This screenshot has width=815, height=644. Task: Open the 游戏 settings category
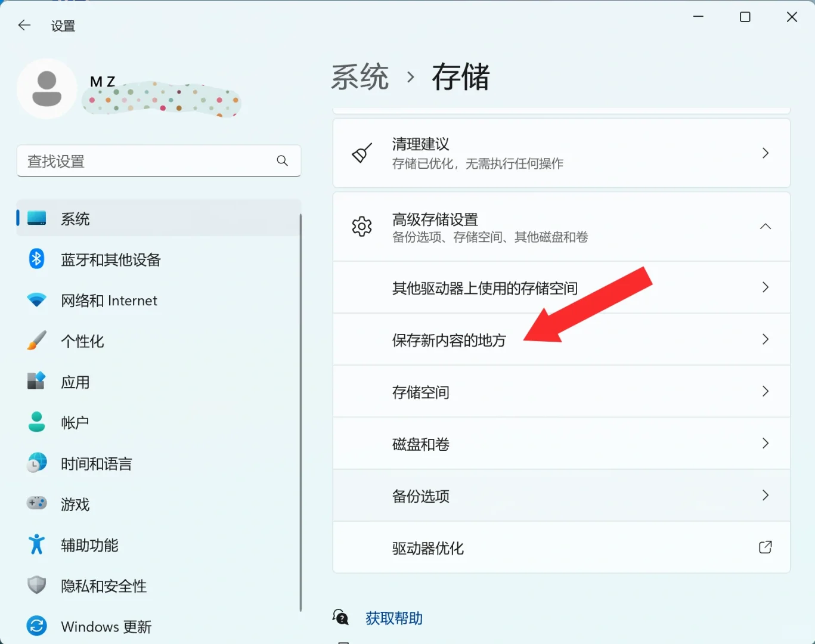pyautogui.click(x=159, y=503)
